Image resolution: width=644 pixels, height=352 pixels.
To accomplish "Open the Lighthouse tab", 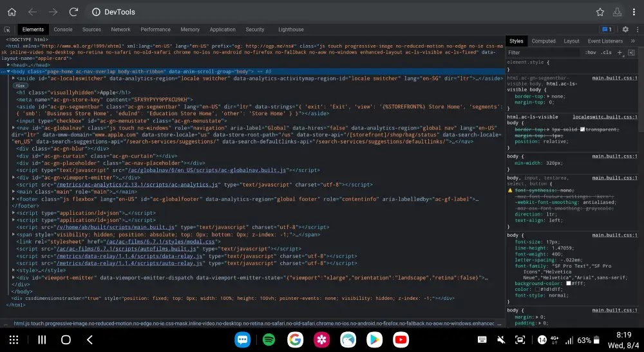I will tap(291, 30).
